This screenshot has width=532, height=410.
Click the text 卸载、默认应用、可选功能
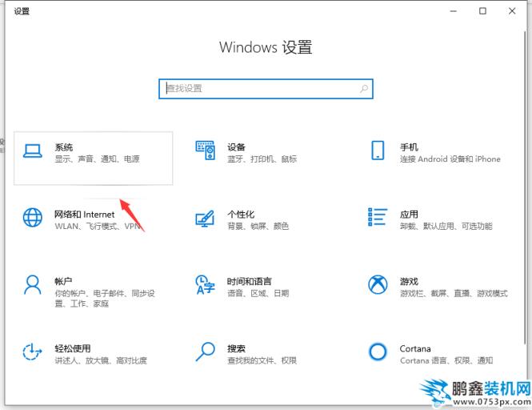(x=446, y=227)
